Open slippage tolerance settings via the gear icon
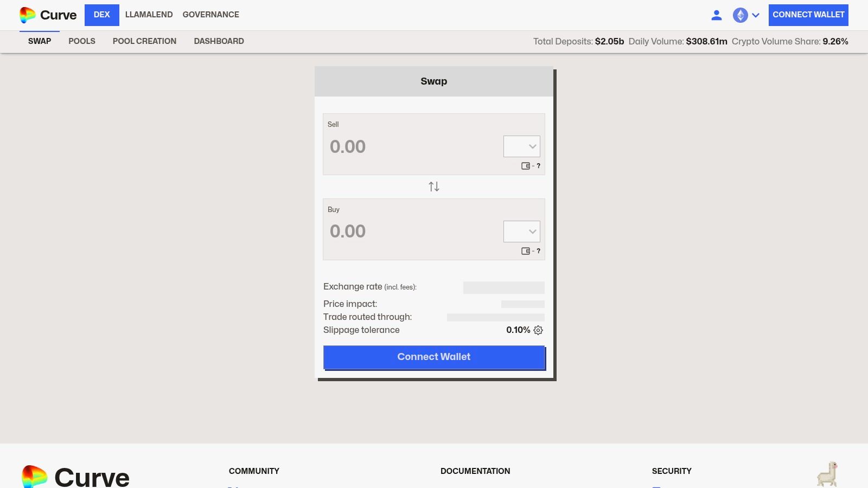This screenshot has height=488, width=868. (x=538, y=330)
